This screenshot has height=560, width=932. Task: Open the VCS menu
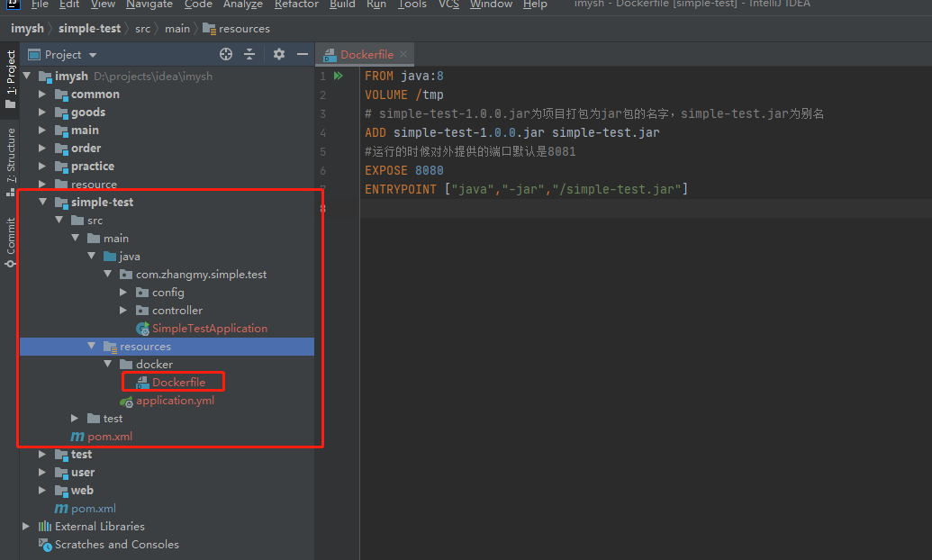pos(448,5)
